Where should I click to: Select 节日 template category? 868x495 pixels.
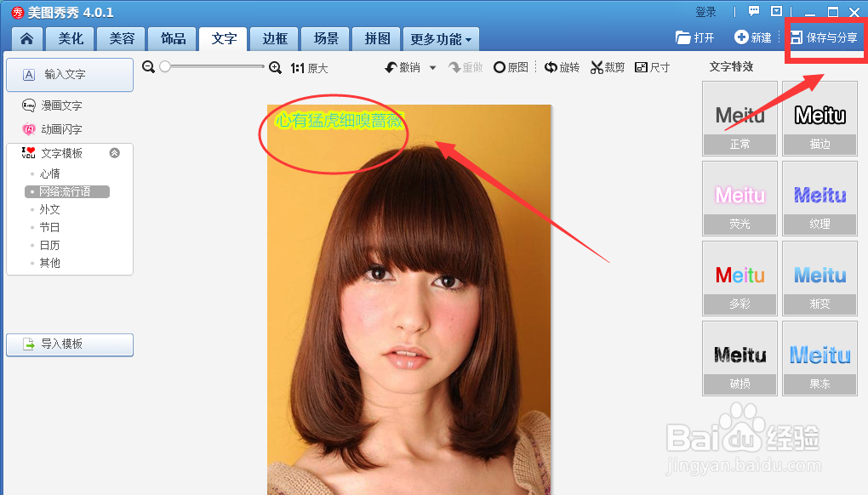click(50, 227)
